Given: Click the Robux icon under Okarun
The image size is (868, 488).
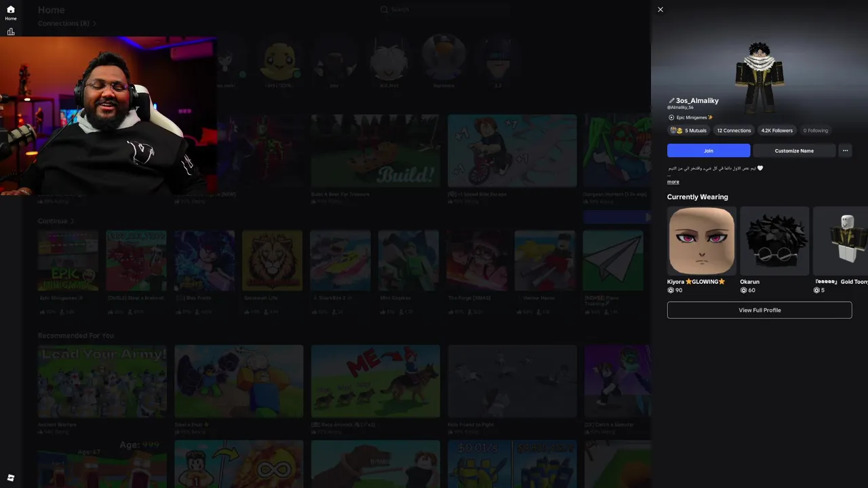Looking at the screenshot, I should [743, 290].
